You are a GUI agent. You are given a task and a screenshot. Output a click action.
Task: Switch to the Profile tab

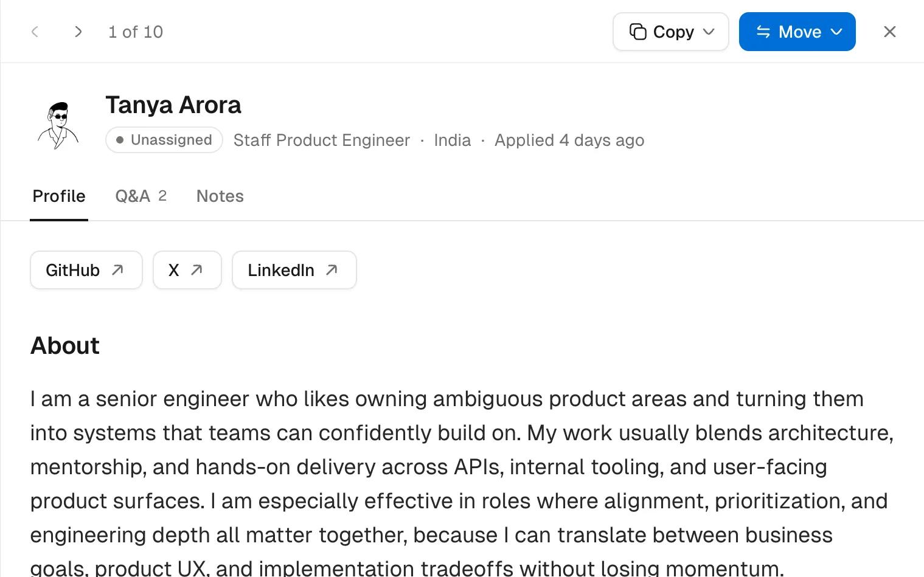(x=59, y=196)
